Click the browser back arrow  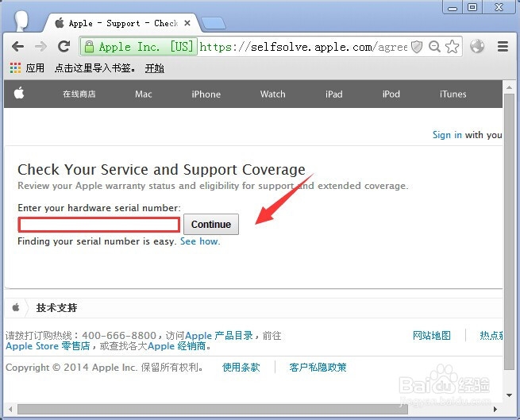17,46
